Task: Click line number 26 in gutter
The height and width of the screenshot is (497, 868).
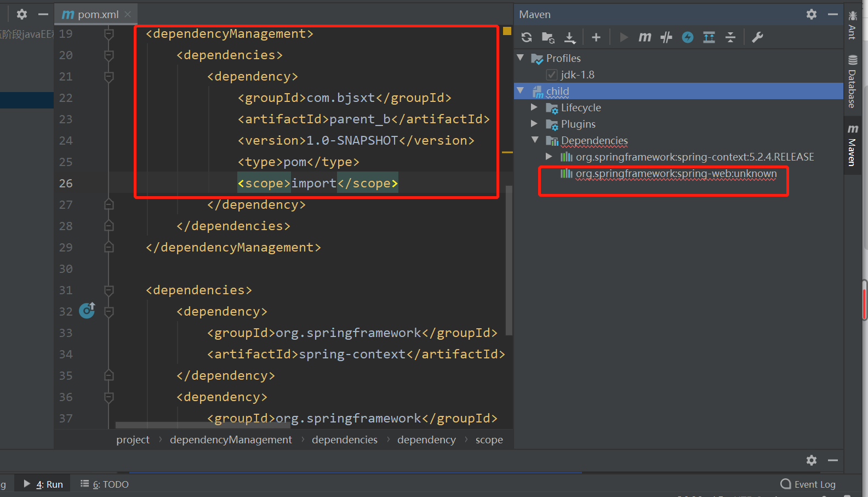Action: coord(66,183)
